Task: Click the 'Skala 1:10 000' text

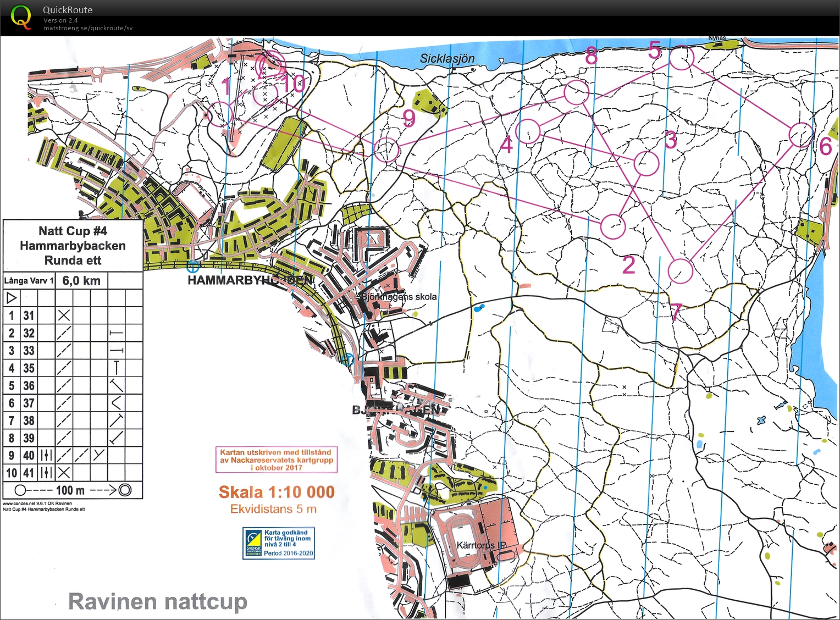Action: point(277,492)
